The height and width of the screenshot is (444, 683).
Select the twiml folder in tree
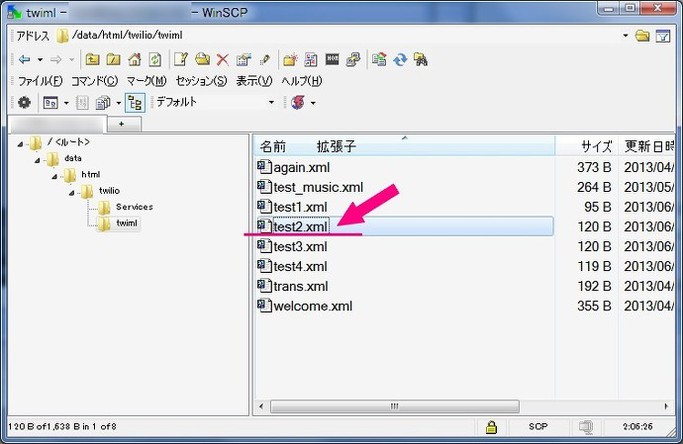pyautogui.click(x=127, y=223)
